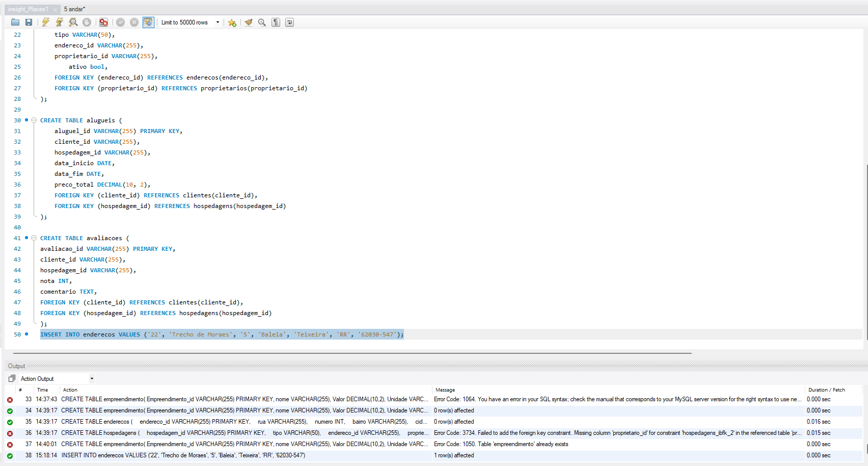Viewport: 868px width, 466px height.
Task: Open a SQL script file
Action: click(x=15, y=22)
